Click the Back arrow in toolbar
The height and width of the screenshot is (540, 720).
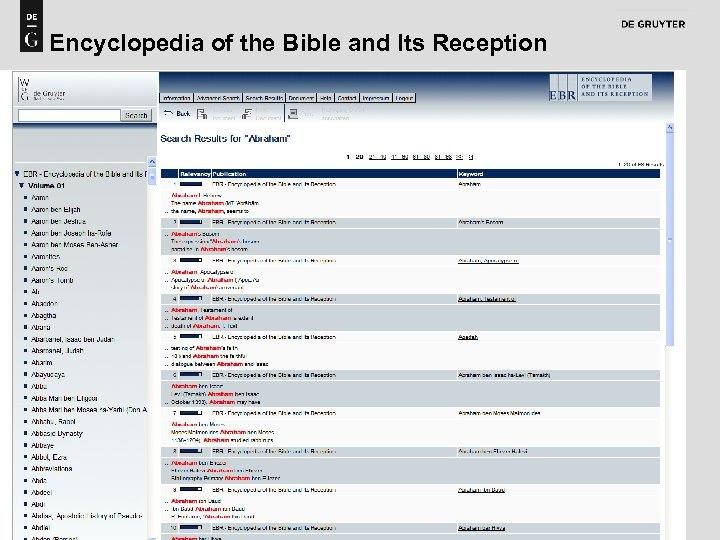pyautogui.click(x=169, y=113)
